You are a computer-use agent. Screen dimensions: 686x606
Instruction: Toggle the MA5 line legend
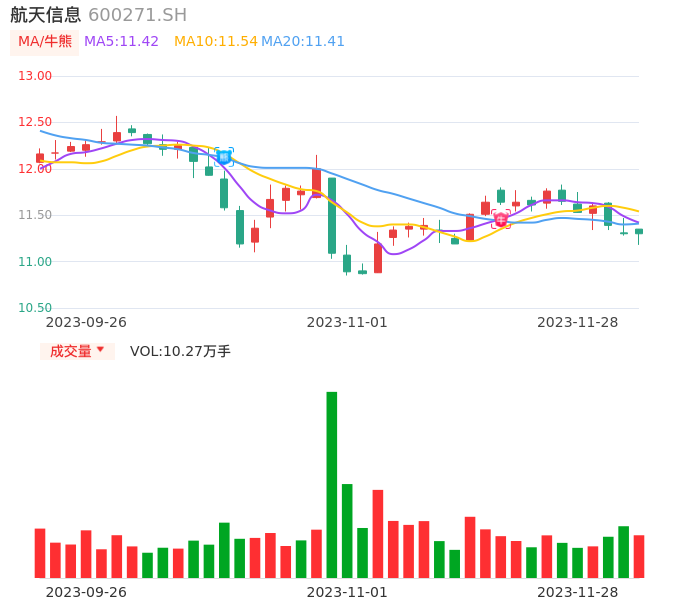[121, 42]
